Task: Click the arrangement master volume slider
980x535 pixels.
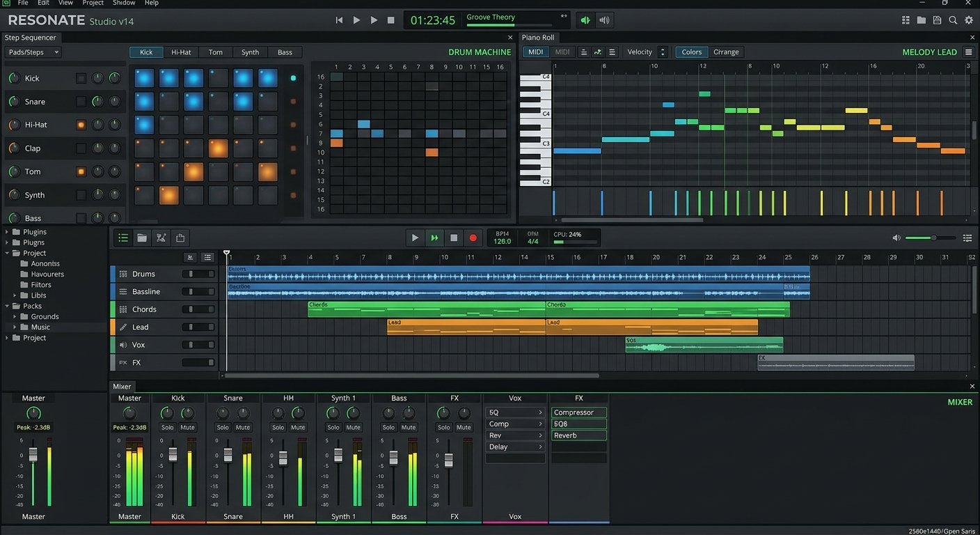Action: [x=931, y=238]
